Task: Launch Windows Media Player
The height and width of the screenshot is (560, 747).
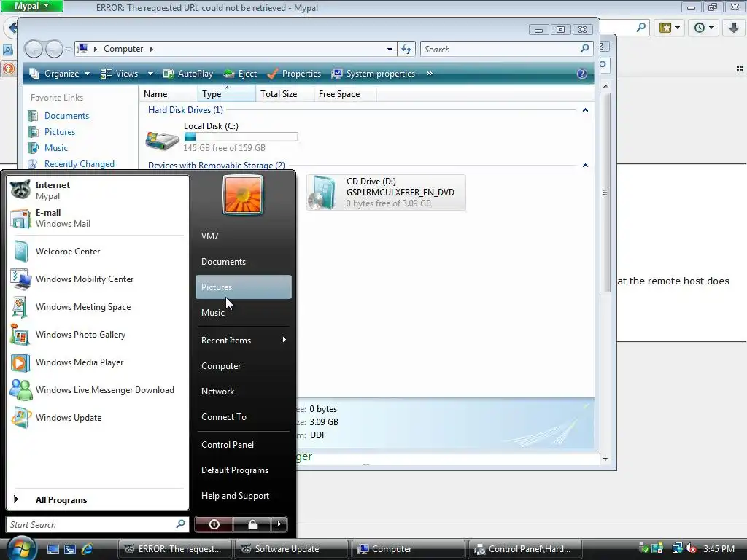Action: 98,362
